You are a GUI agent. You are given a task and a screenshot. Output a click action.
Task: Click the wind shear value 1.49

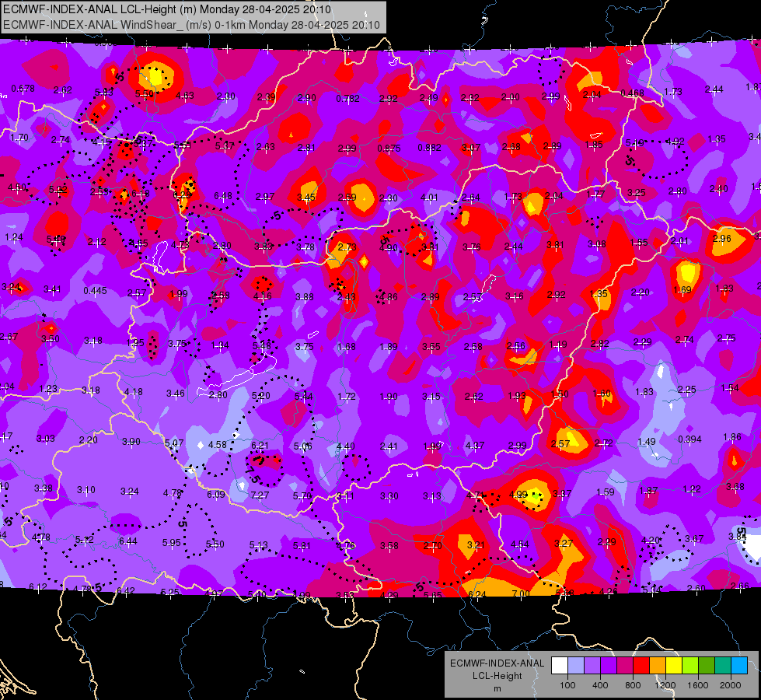[647, 442]
